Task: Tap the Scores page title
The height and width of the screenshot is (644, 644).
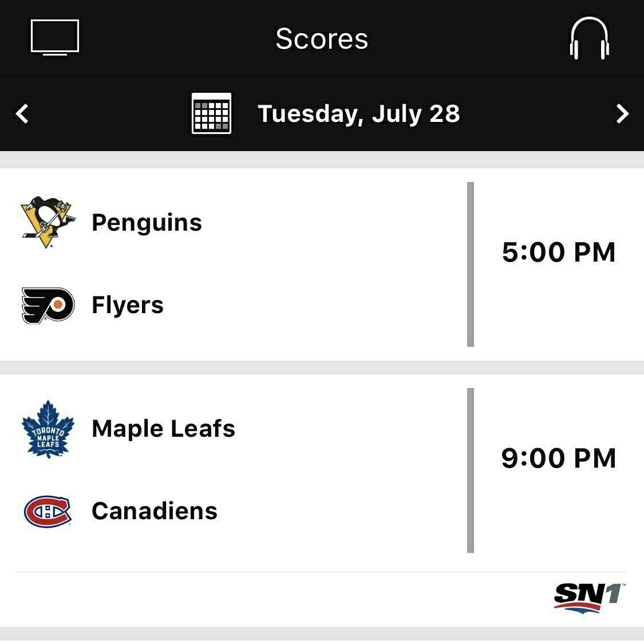Action: click(x=321, y=39)
